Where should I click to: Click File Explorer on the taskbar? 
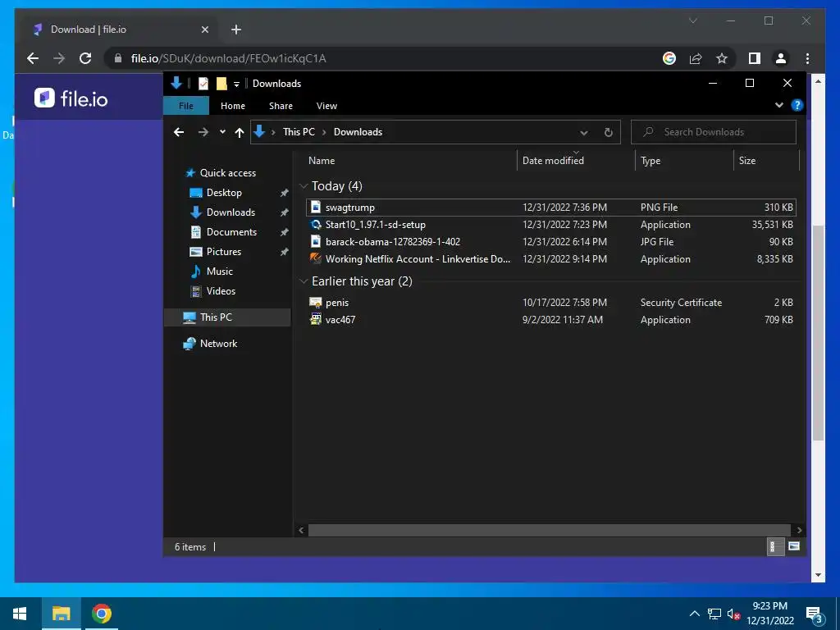click(61, 614)
